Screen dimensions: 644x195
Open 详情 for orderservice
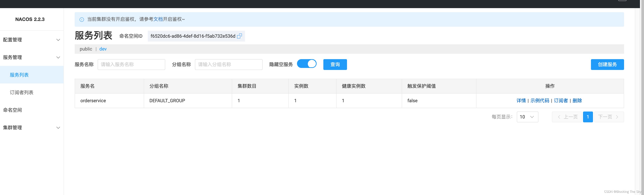pos(521,101)
